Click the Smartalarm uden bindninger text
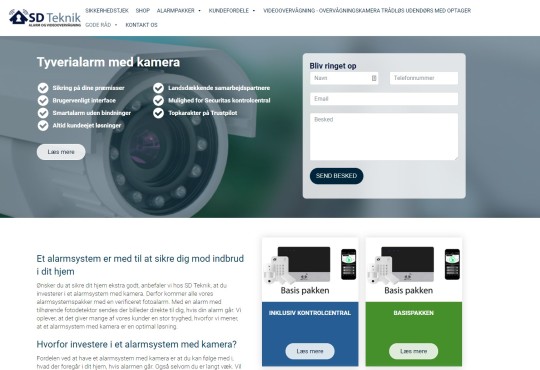Screen dimensions: 540x370 click(92, 113)
